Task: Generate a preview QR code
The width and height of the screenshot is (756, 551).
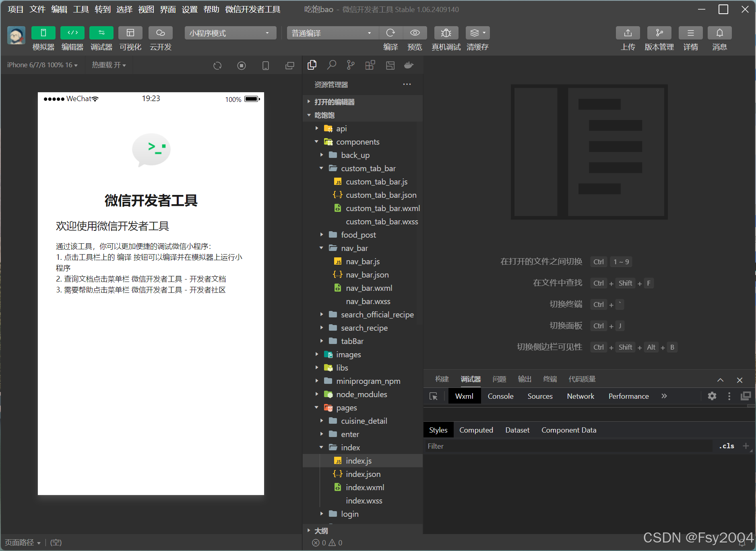Action: pyautogui.click(x=415, y=38)
